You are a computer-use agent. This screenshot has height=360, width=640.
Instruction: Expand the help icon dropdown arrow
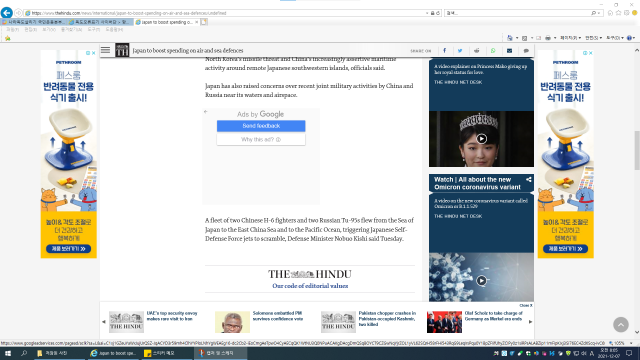[633, 38]
